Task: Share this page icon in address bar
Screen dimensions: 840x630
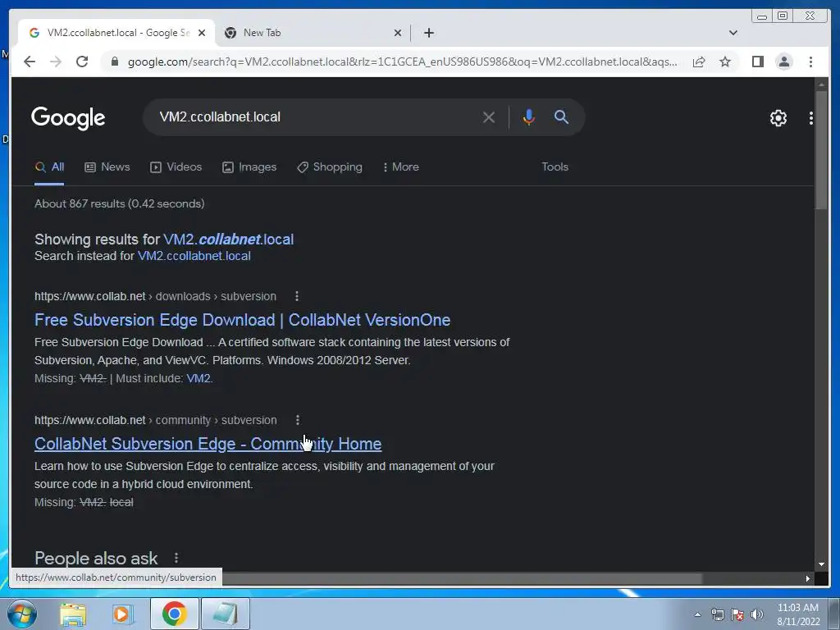Action: 699,62
